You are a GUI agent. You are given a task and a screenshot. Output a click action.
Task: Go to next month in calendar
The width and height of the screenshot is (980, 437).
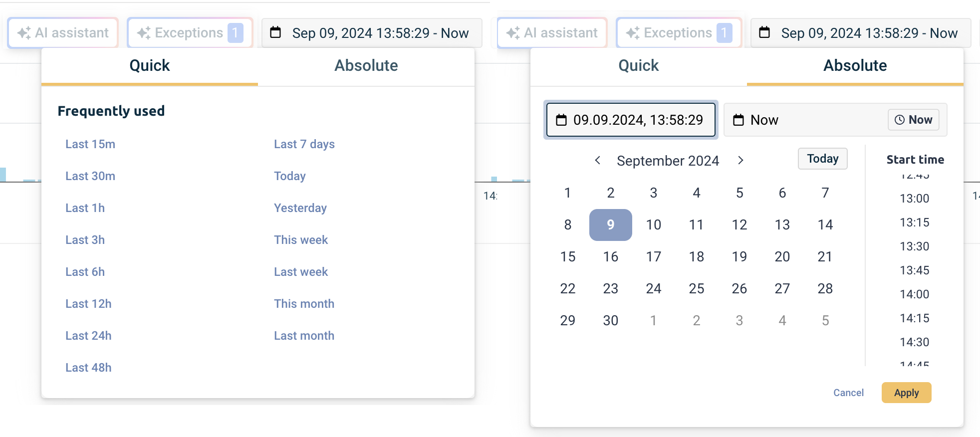(x=740, y=160)
